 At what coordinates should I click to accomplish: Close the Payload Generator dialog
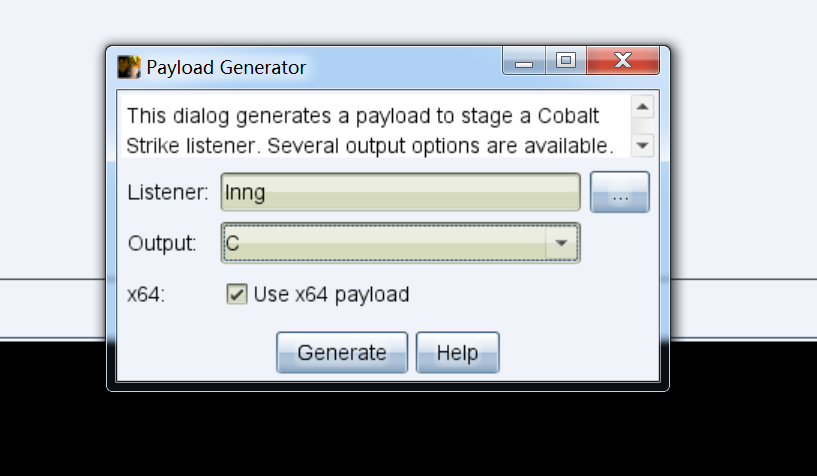(623, 61)
